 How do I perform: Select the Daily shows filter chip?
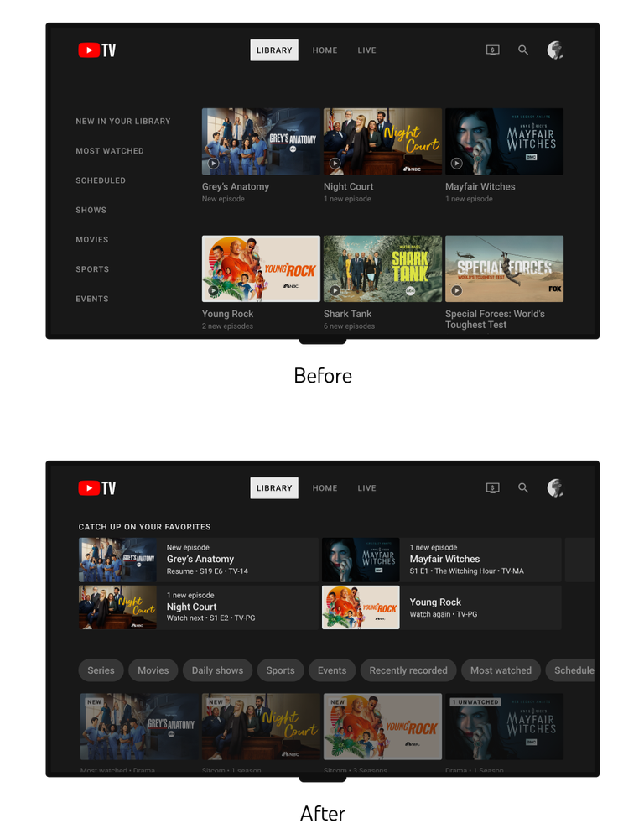point(217,670)
